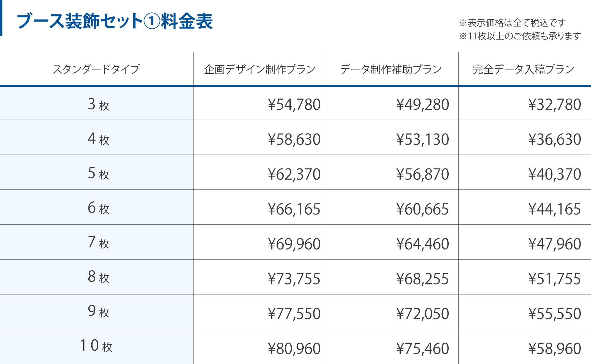Click the 7 枚 row label
591x364 pixels.
click(98, 243)
